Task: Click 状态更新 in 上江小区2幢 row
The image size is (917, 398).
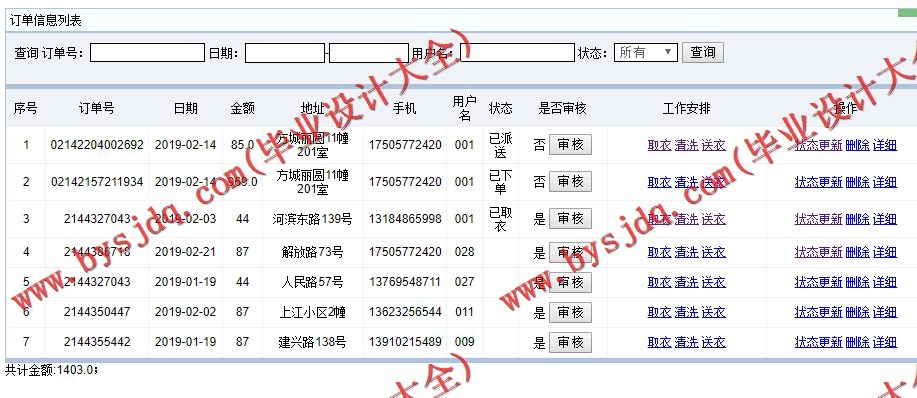Action: point(818,312)
